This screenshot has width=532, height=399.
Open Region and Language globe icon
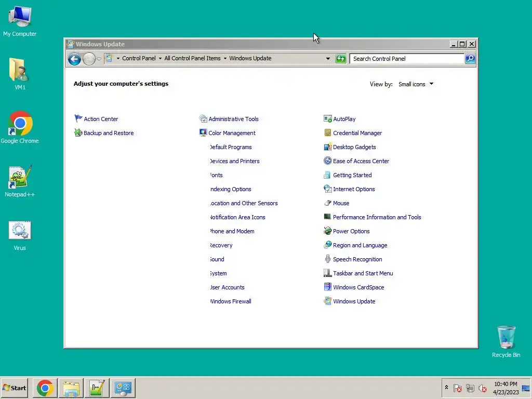coord(327,245)
